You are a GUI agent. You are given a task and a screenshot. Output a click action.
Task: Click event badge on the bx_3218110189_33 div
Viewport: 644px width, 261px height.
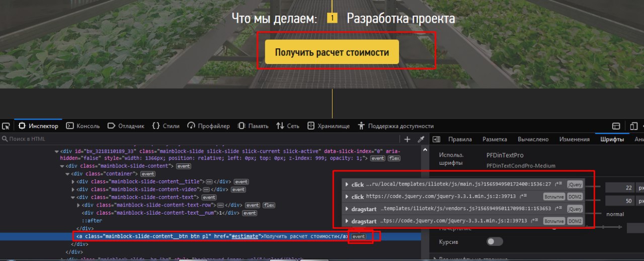click(377, 158)
